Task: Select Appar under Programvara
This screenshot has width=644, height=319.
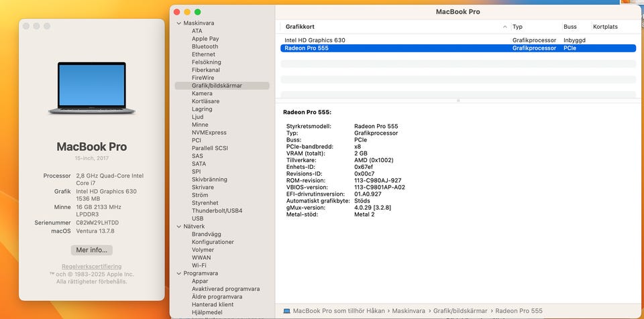Action: 200,281
